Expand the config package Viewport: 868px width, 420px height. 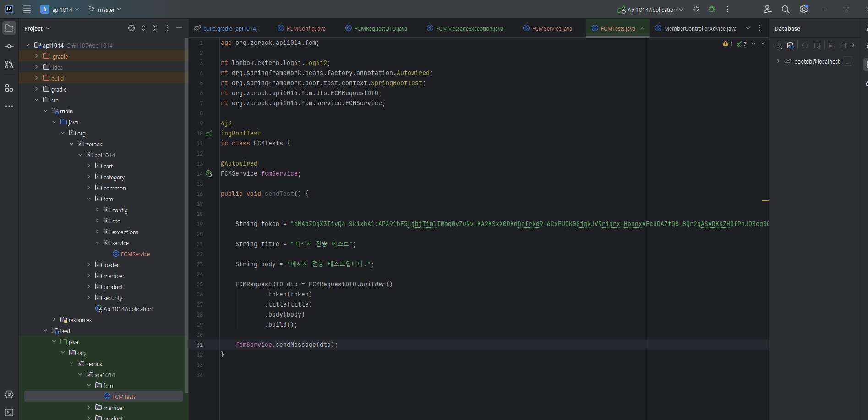[98, 210]
